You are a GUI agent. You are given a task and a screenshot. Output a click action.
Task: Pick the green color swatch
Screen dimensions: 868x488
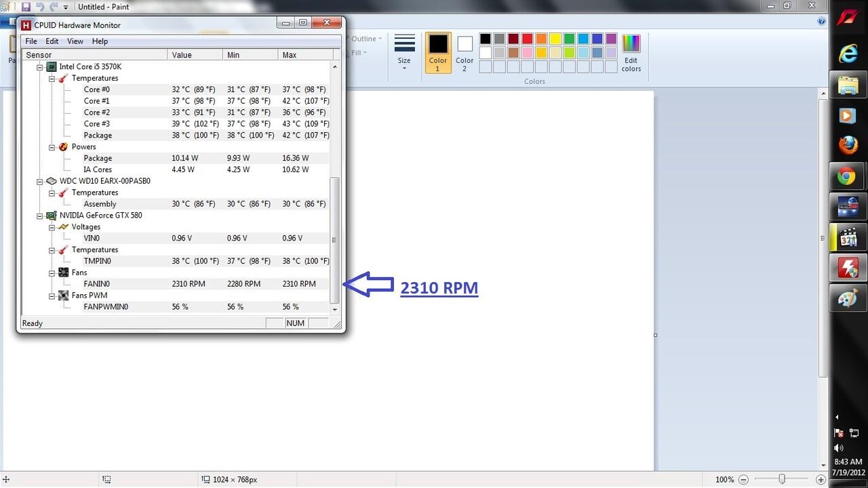pos(570,39)
